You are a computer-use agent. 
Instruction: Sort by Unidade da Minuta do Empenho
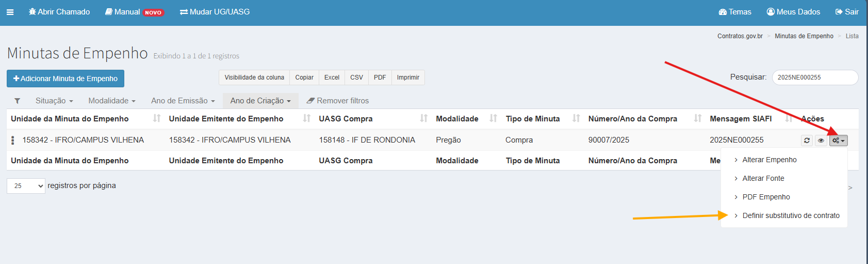coord(157,119)
